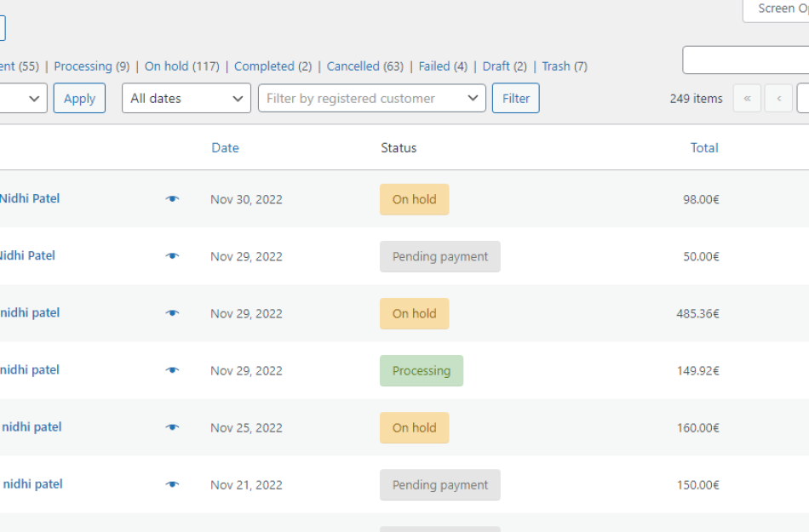
Task: Sort orders by the Date column
Action: [x=225, y=147]
